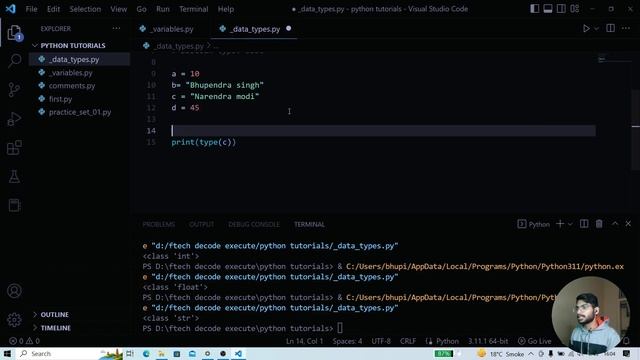
Task: Add a new terminal with plus icon
Action: point(560,224)
